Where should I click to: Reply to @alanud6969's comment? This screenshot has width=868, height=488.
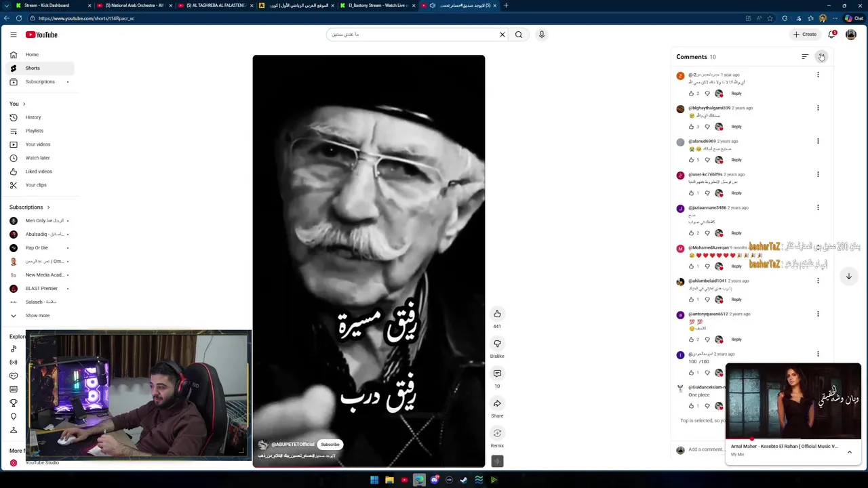736,160
